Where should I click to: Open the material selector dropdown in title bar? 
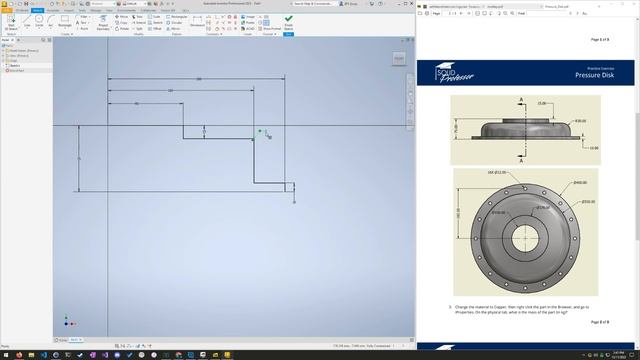tap(102, 4)
